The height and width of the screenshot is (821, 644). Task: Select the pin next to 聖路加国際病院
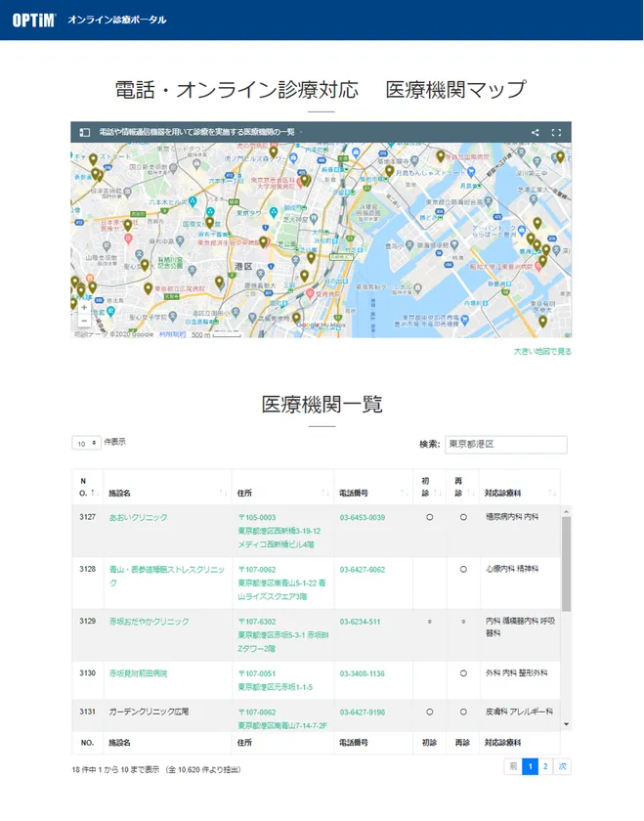tap(441, 156)
